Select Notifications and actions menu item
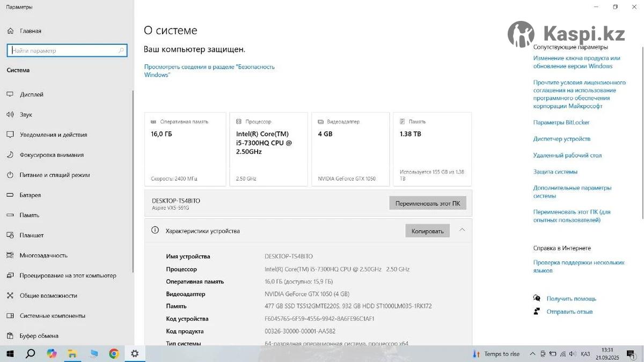This screenshot has height=362, width=644. tap(53, 135)
